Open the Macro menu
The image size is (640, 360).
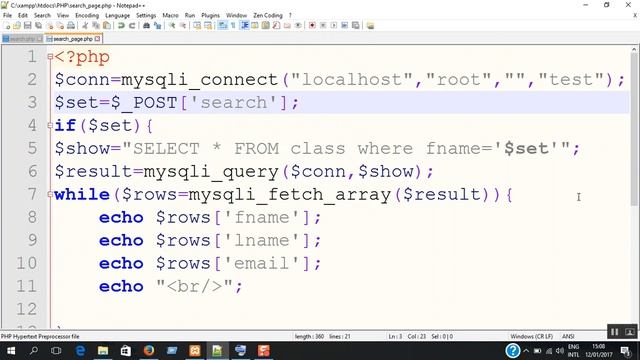(x=170, y=15)
